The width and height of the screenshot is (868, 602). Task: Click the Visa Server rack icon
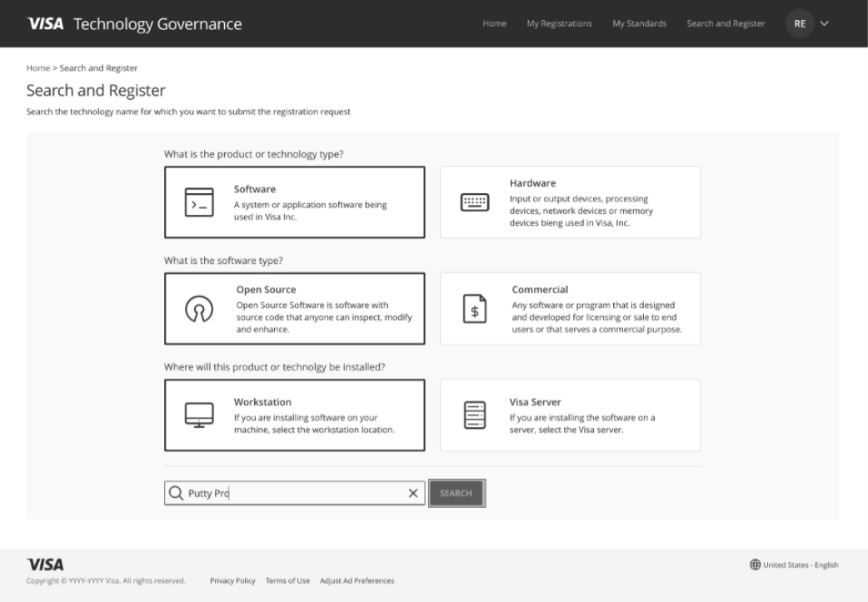pos(475,415)
